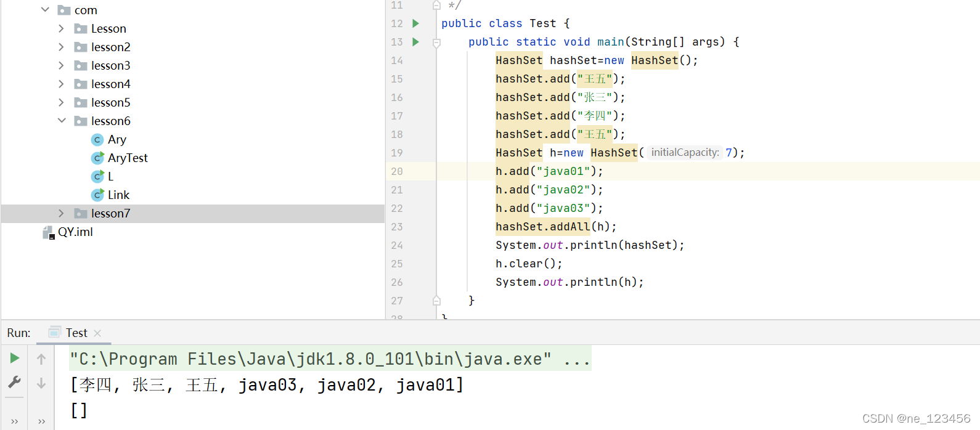Click the Lesson package folder icon
The height and width of the screenshot is (430, 980).
point(81,28)
